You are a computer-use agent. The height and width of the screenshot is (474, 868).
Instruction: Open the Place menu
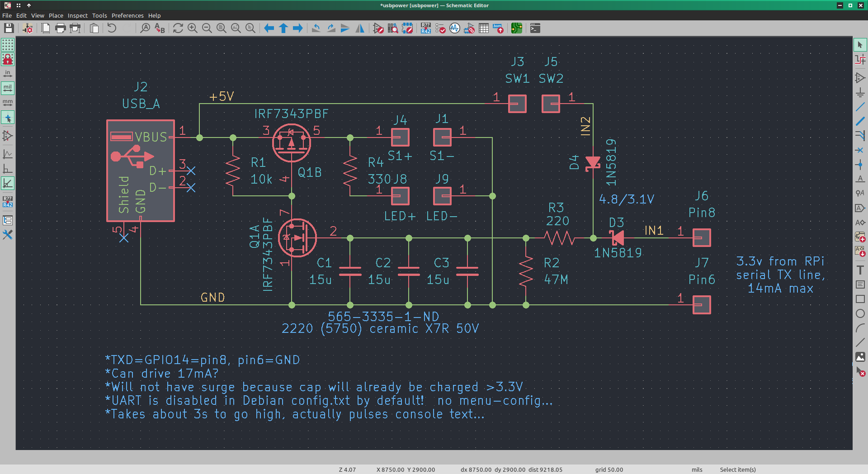(56, 15)
